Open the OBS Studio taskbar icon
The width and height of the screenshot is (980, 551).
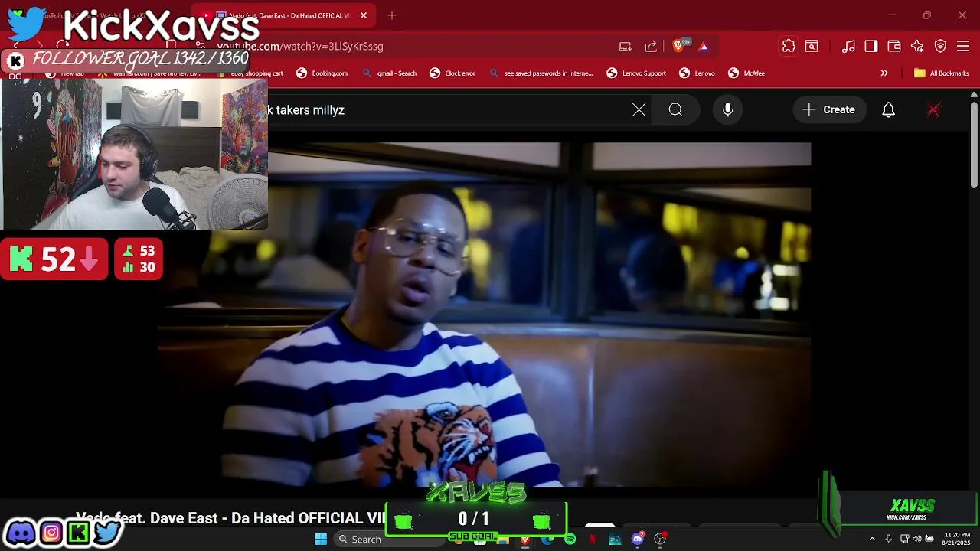point(660,539)
